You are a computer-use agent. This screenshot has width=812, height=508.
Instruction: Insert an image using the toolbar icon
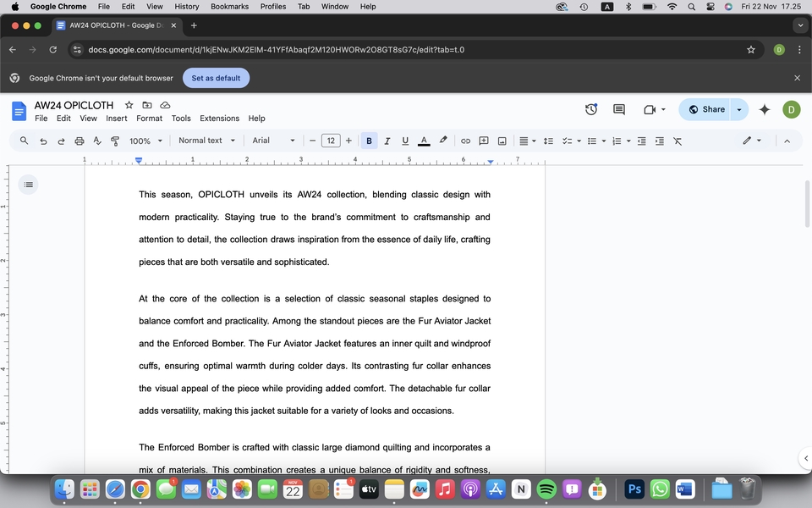pyautogui.click(x=502, y=141)
